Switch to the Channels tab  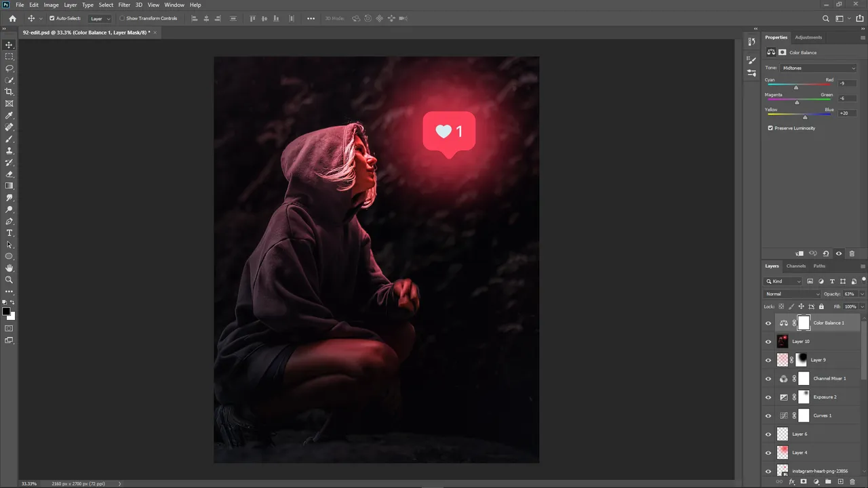click(x=796, y=266)
